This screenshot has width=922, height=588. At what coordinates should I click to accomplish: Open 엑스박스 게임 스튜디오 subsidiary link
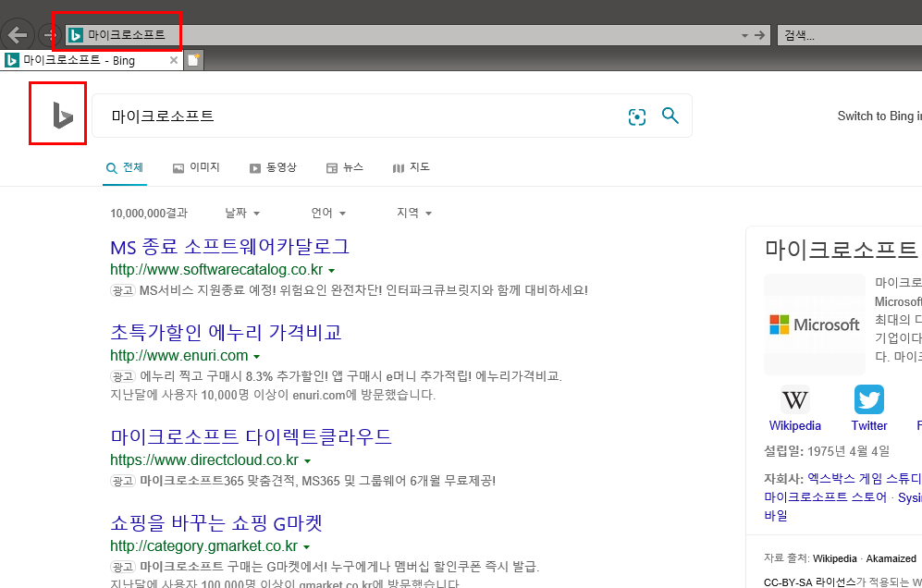click(x=865, y=479)
